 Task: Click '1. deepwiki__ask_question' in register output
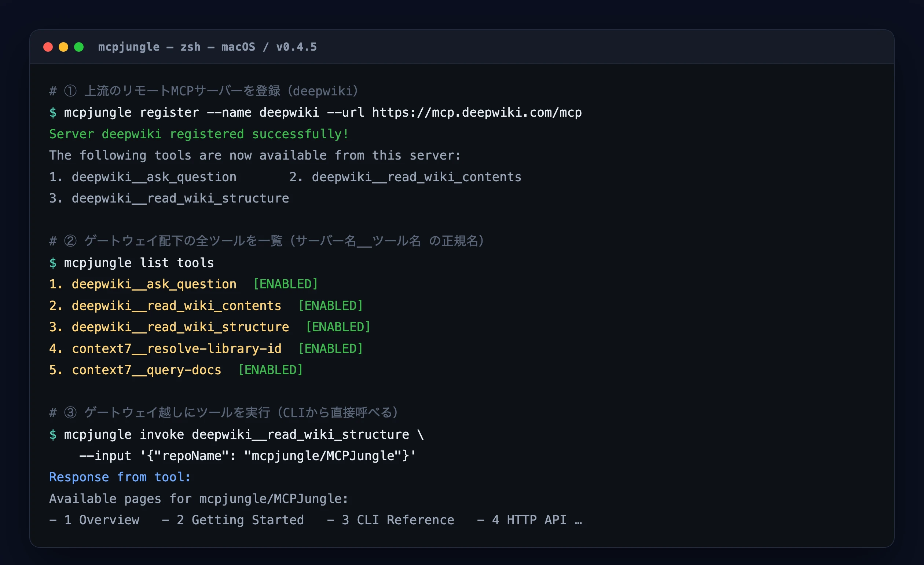143,177
